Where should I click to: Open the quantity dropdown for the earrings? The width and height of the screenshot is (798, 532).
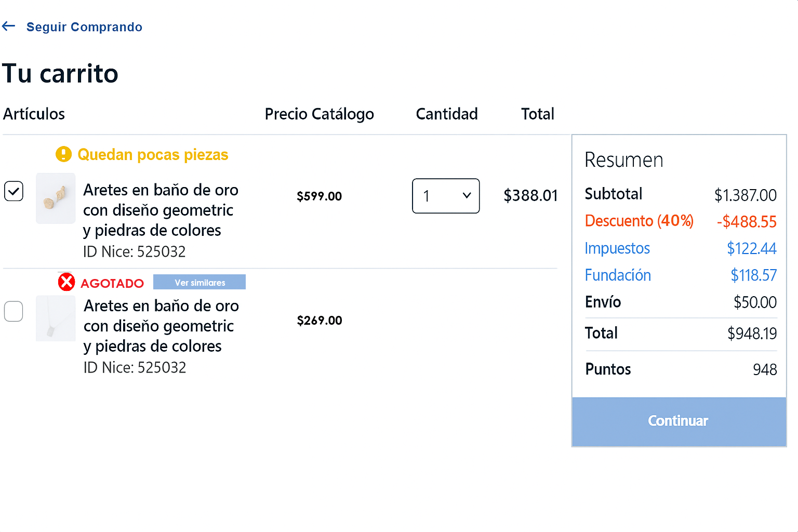coord(446,196)
